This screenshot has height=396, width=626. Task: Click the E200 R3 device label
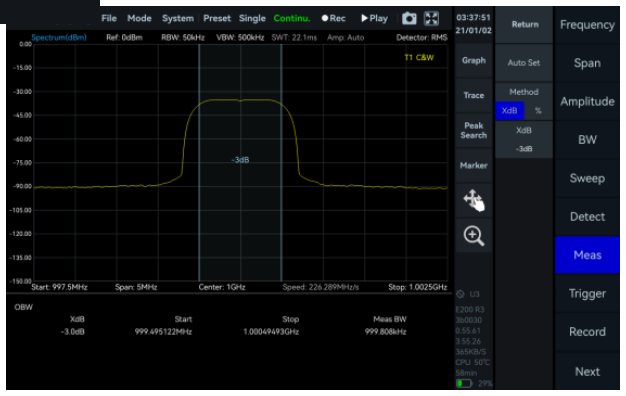(x=470, y=309)
